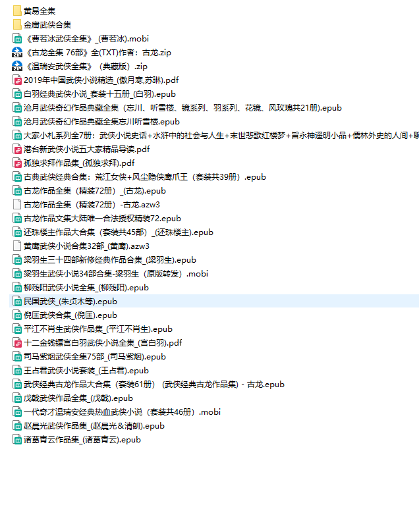Click the zip icon for 温瑞安武侠全集
This screenshot has height=532, width=419.
17,66
